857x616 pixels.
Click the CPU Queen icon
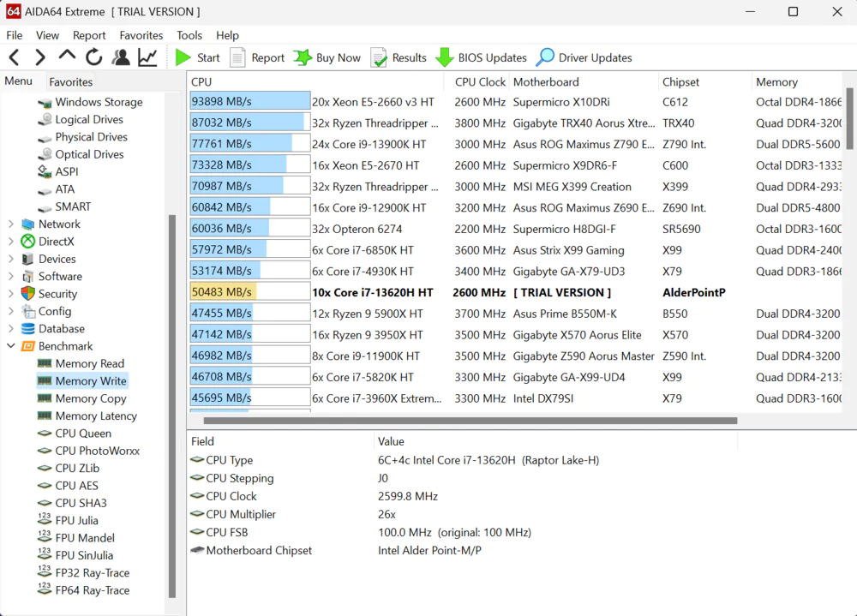pos(45,434)
